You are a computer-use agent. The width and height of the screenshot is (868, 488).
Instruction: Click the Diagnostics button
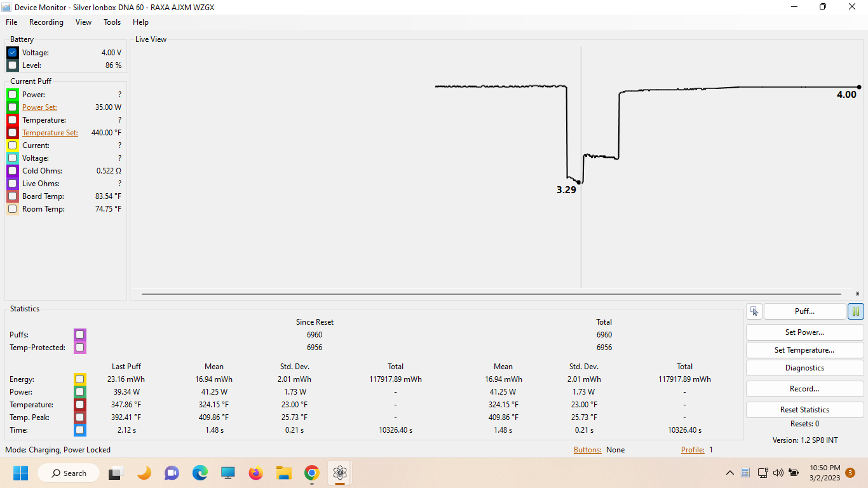click(804, 368)
